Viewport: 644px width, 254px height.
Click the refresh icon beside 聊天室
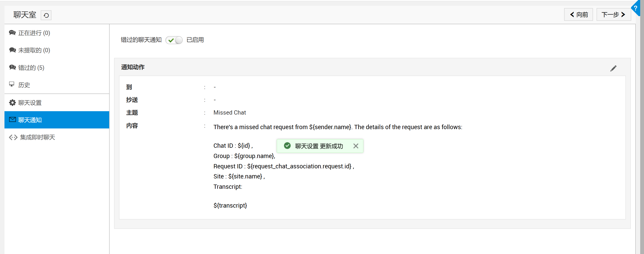(x=46, y=15)
